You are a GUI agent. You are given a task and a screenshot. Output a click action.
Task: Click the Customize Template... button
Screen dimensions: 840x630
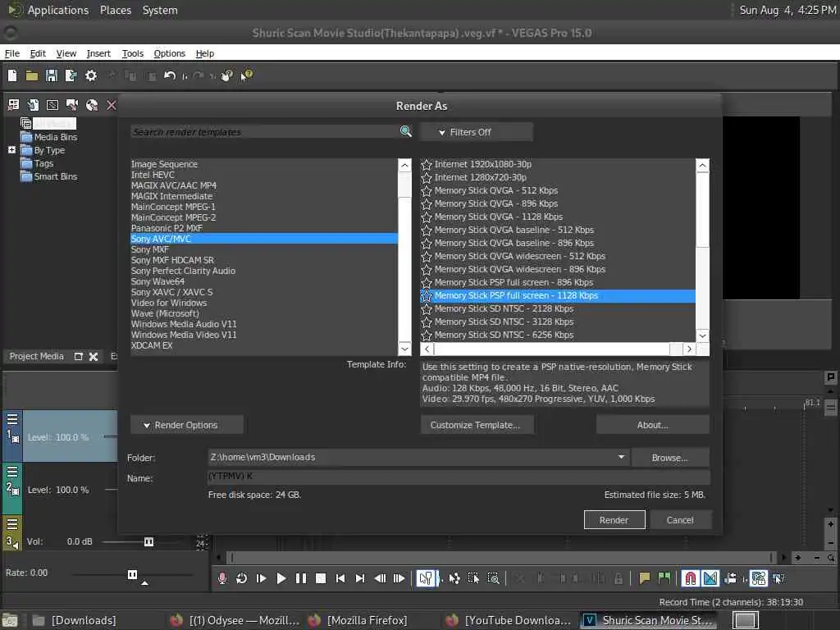point(476,425)
